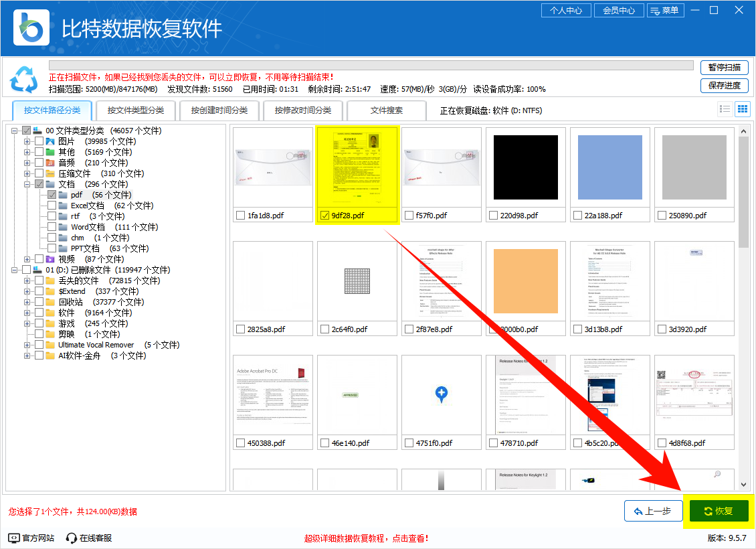Click the recycling scan icon beside progress bar

[25, 80]
